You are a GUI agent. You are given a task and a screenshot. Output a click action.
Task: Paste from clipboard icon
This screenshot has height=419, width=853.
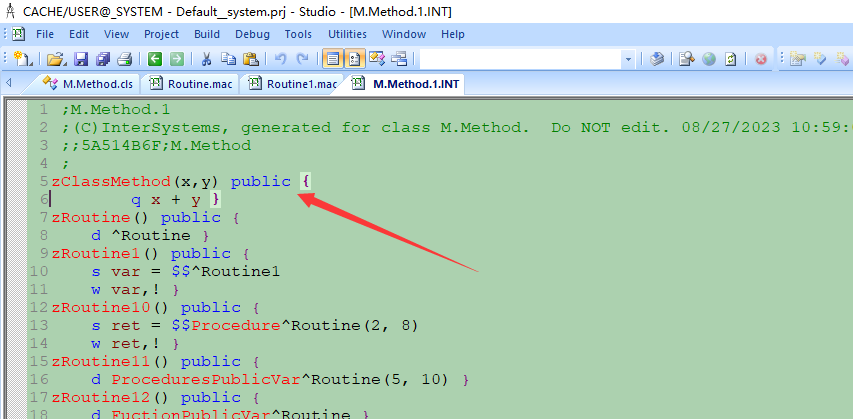tap(250, 59)
